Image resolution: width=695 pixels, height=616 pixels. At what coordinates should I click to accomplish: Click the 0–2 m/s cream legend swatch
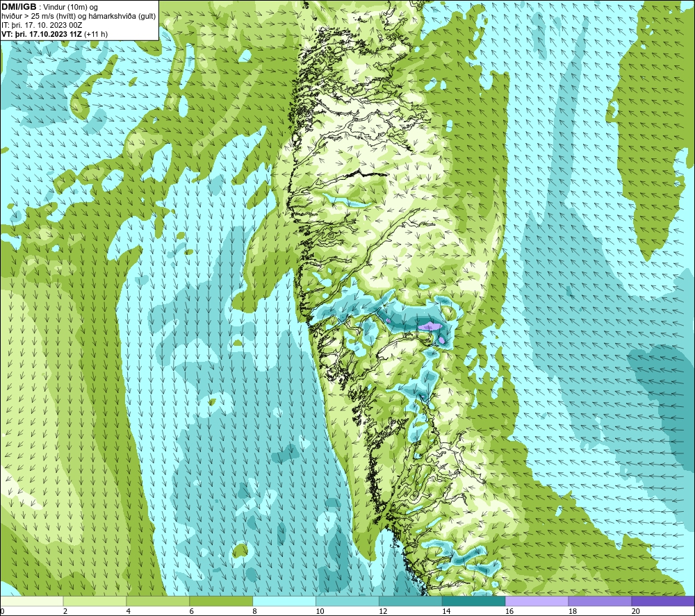[32, 601]
